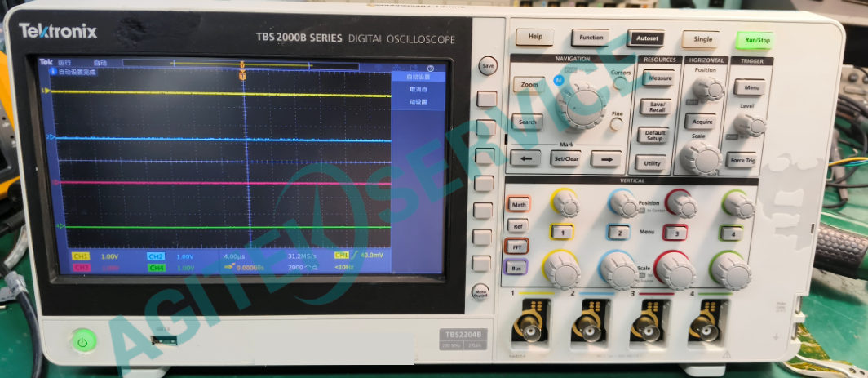Toggle channel 3 with red button 3
The height and width of the screenshot is (378, 868).
point(676,233)
